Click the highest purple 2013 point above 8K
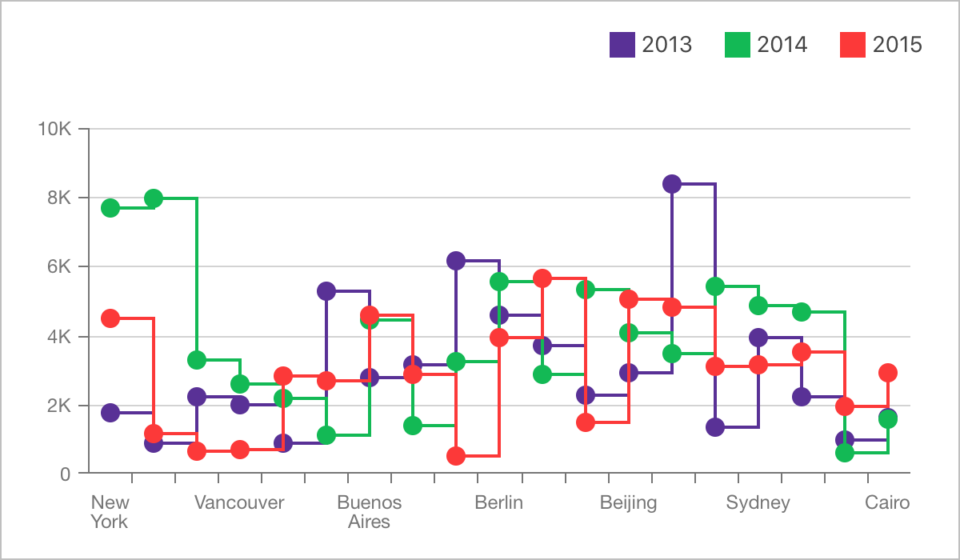The height and width of the screenshot is (560, 960). 672,184
